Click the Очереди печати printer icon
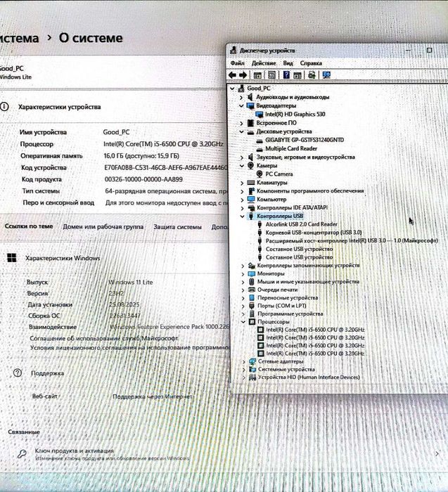448x492 pixels. (x=252, y=290)
